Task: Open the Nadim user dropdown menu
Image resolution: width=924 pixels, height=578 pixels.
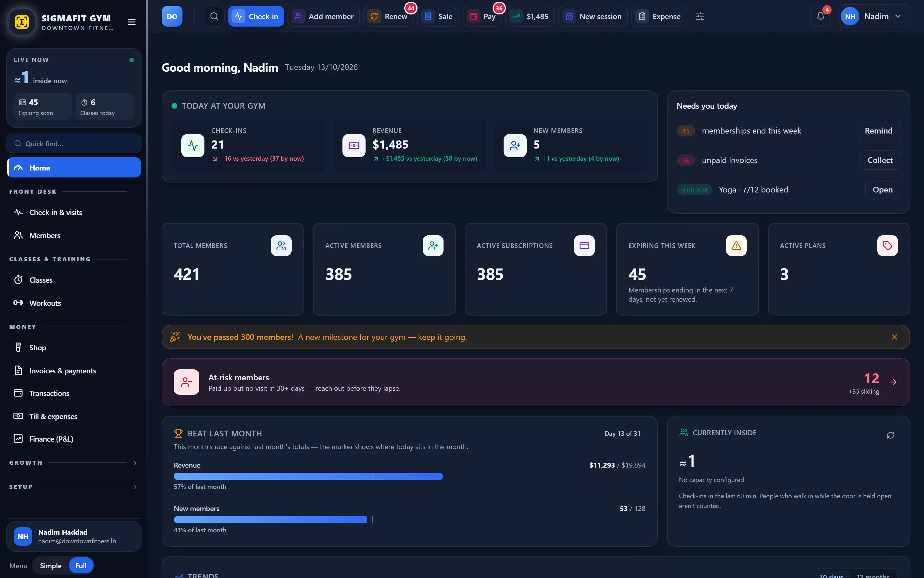Action: pyautogui.click(x=873, y=16)
